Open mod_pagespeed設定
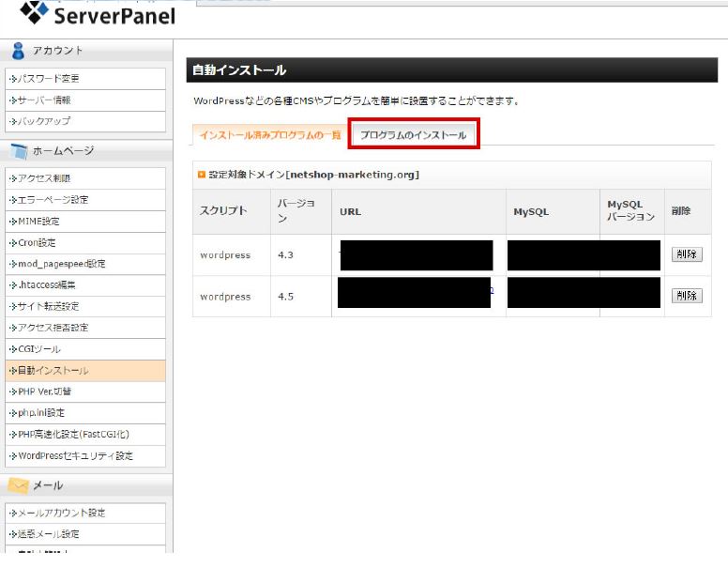The height and width of the screenshot is (568, 728). click(x=85, y=264)
